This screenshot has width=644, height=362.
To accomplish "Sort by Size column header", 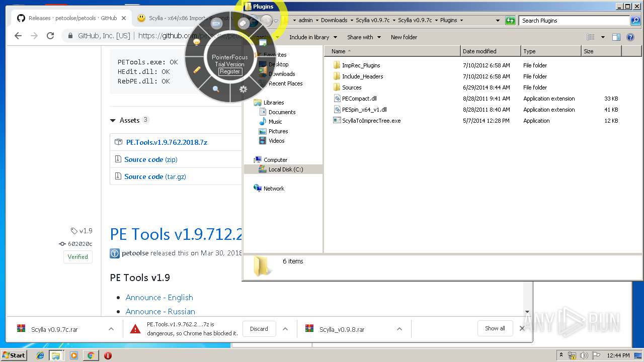I will tap(601, 51).
